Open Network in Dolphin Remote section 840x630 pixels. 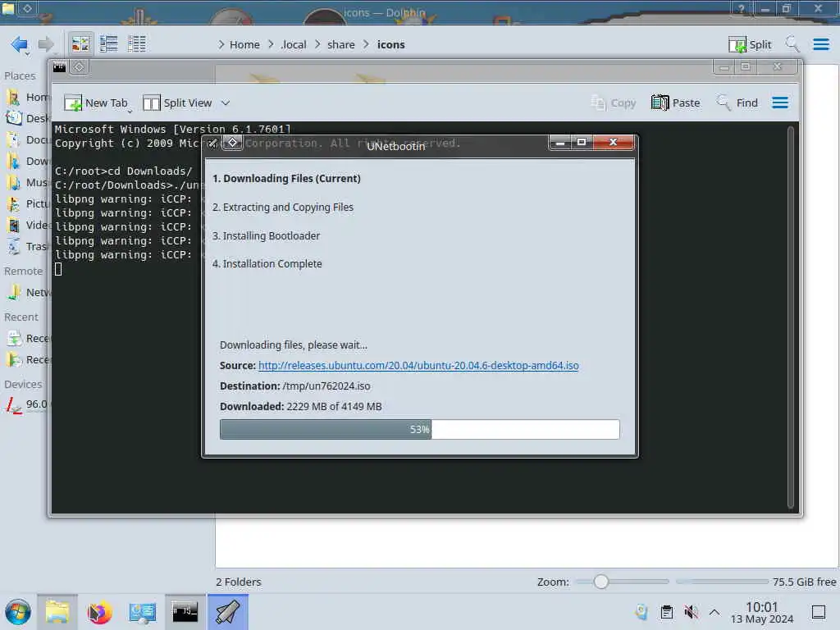27,292
